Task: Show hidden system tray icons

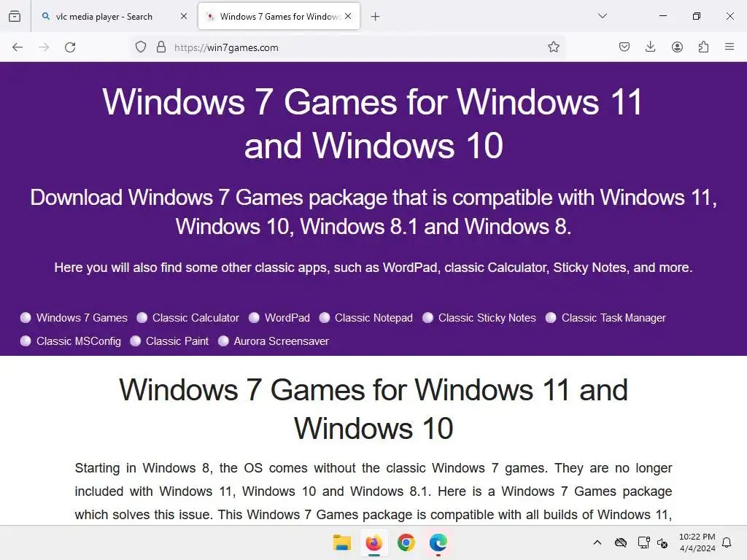Action: tap(597, 542)
